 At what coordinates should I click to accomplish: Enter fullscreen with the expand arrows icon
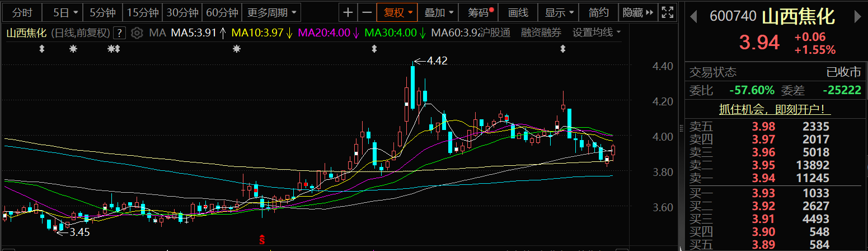(667, 12)
